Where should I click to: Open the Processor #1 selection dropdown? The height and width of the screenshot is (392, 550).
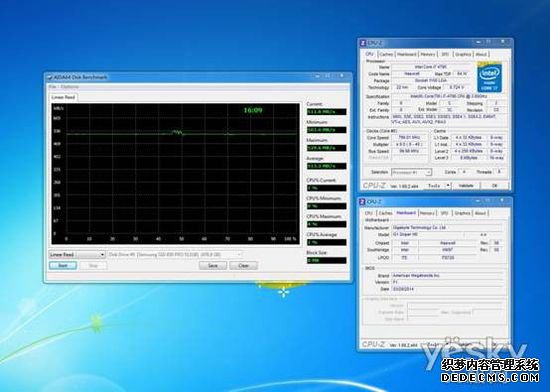click(x=411, y=172)
